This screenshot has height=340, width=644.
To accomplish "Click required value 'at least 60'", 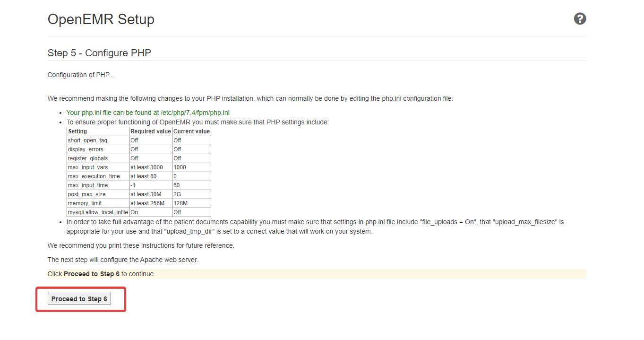I will (151, 176).
